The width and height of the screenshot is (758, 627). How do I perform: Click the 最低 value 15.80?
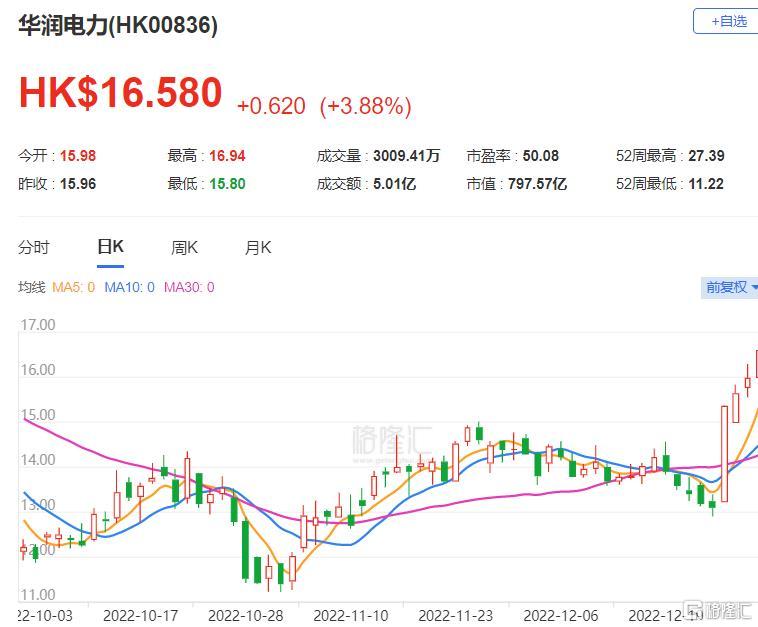(x=227, y=184)
